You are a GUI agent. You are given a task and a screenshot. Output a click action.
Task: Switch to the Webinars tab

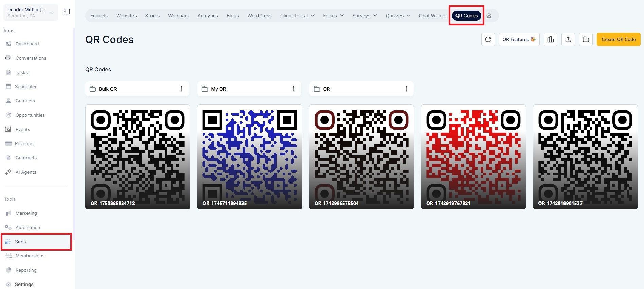point(179,16)
